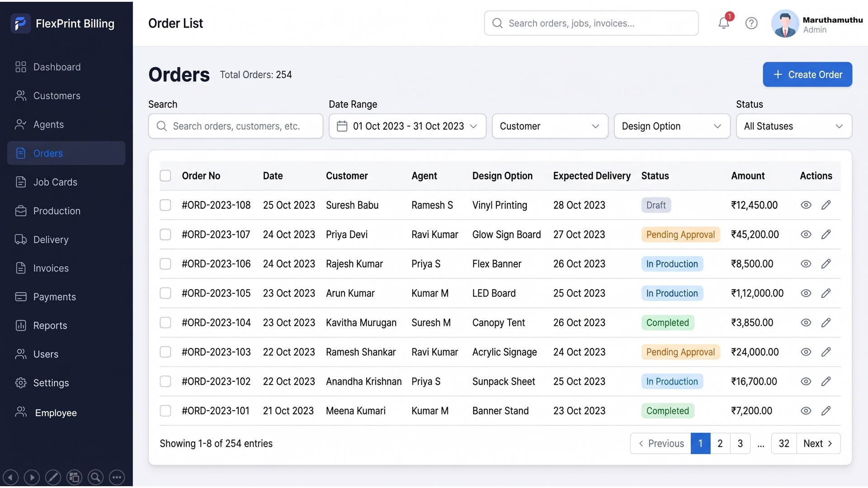Go to Job Cards in sidebar

[66, 182]
